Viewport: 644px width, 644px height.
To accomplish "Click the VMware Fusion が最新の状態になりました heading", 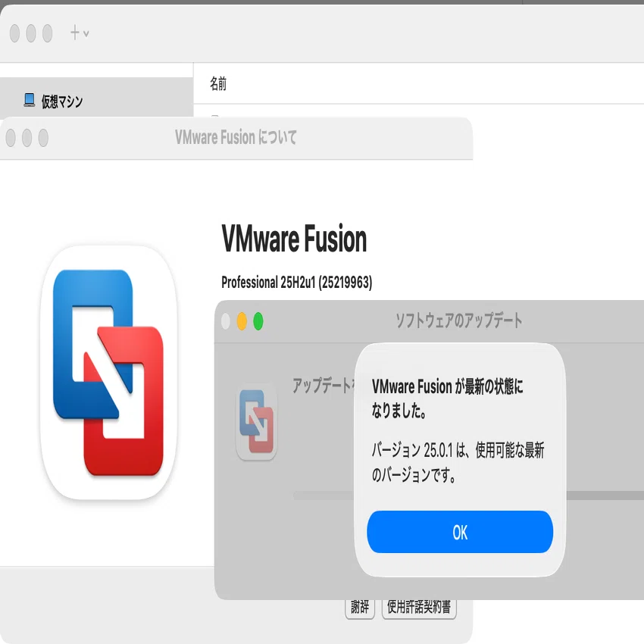I will coord(447,398).
